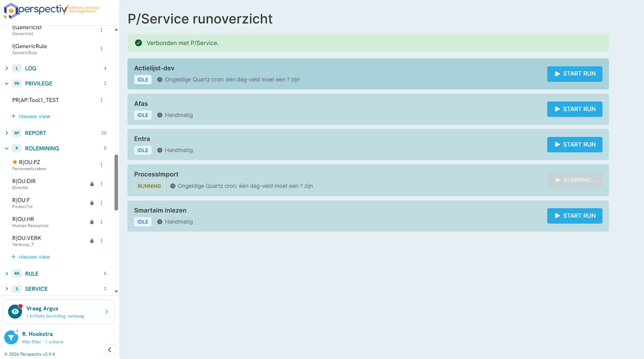This screenshot has width=644, height=359.
Task: Open R|OU:HR Human Resources view
Action: [x=30, y=222]
